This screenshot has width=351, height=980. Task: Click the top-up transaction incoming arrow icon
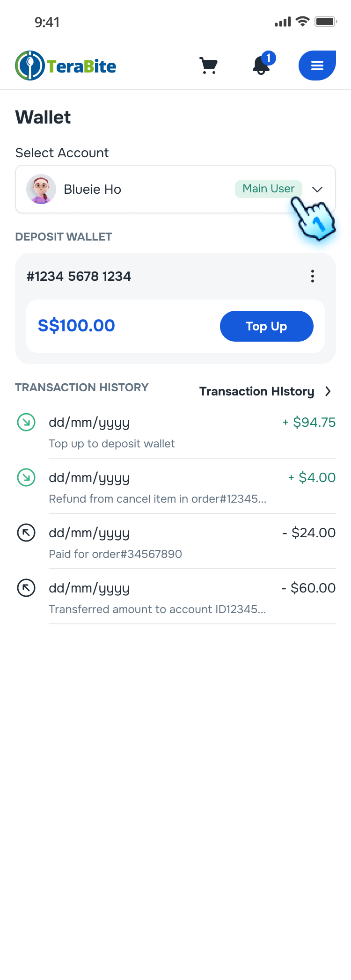(26, 423)
